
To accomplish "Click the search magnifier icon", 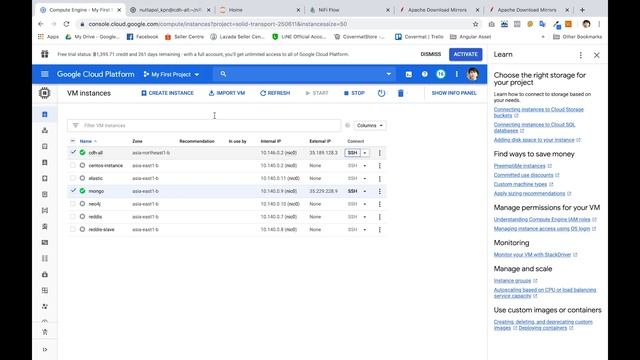I will [223, 74].
